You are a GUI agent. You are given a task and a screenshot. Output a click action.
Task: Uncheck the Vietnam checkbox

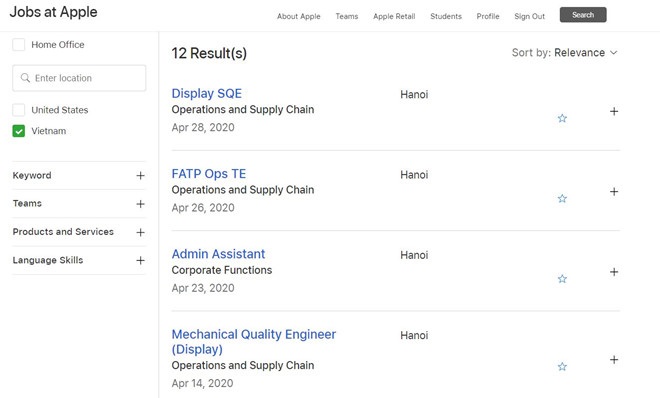pos(19,131)
